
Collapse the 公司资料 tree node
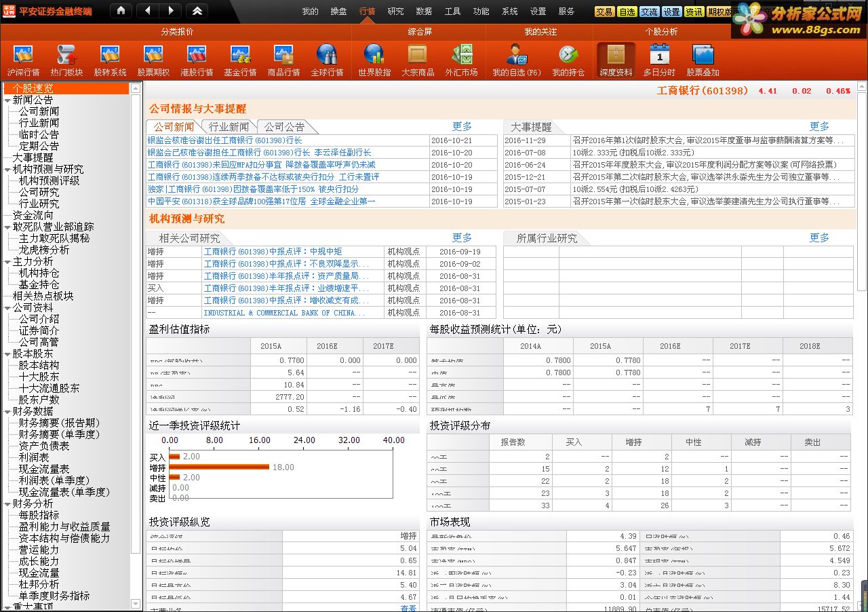tap(7, 307)
